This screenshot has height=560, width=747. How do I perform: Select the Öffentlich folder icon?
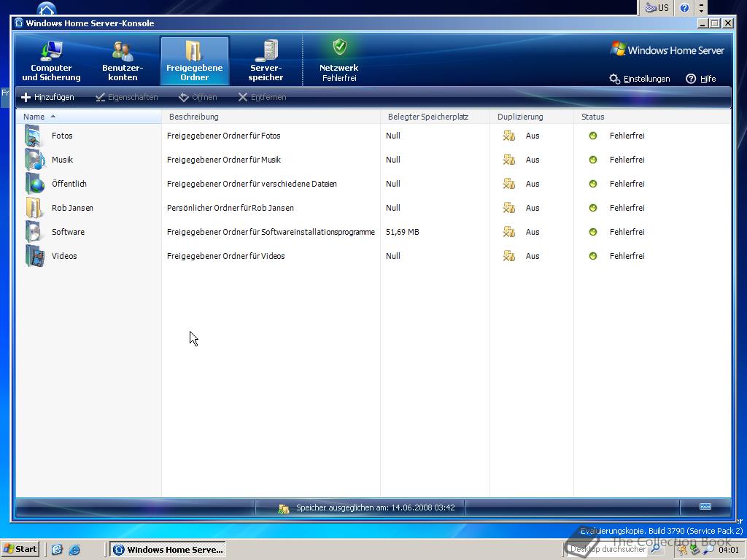click(x=34, y=184)
